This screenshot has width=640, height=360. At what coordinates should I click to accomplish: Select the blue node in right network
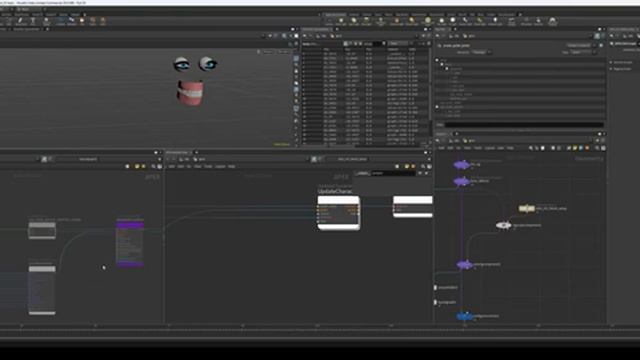pyautogui.click(x=464, y=316)
